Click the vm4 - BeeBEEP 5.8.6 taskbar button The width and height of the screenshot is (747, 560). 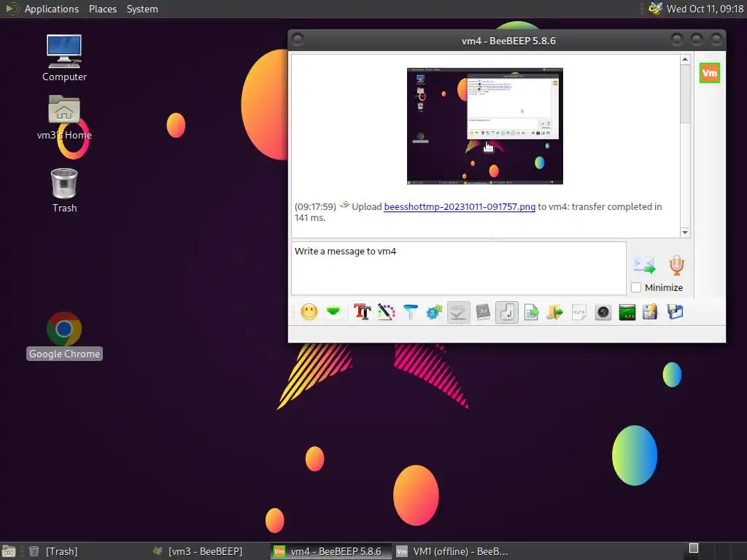click(331, 551)
